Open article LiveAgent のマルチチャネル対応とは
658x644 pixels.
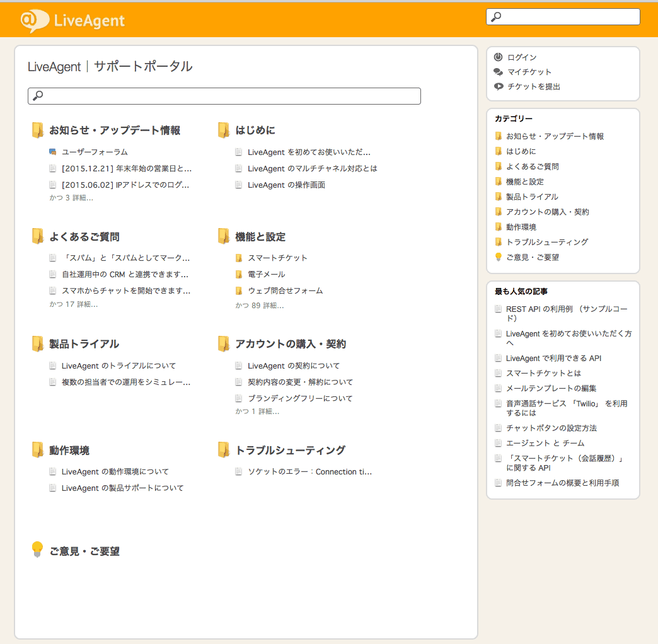point(312,169)
